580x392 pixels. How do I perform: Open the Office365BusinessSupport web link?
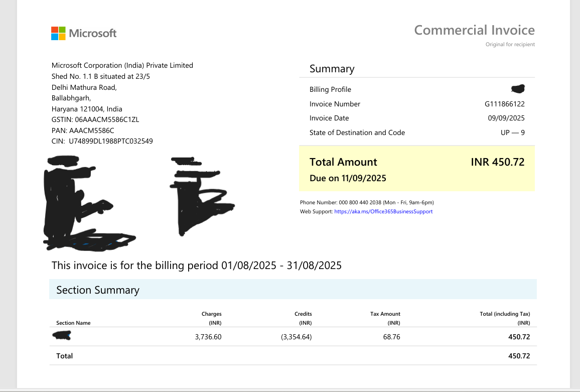click(383, 212)
